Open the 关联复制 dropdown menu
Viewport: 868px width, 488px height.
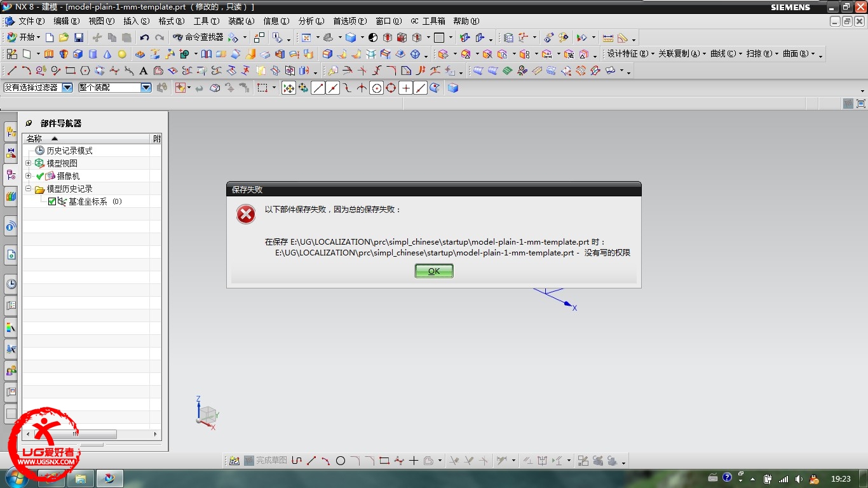pyautogui.click(x=682, y=54)
